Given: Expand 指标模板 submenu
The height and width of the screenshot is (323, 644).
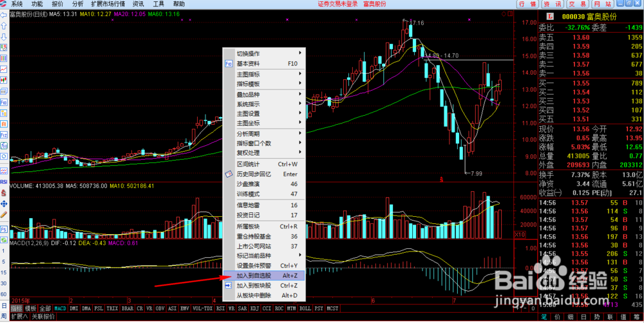Looking at the screenshot, I should 265,84.
